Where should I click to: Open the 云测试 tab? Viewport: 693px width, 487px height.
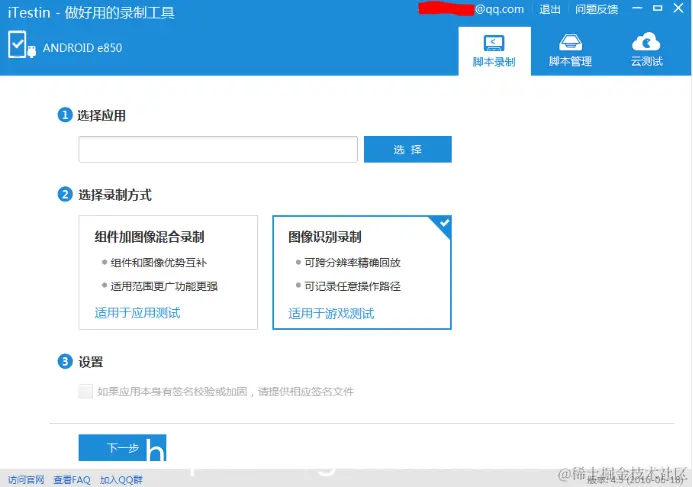click(x=646, y=51)
